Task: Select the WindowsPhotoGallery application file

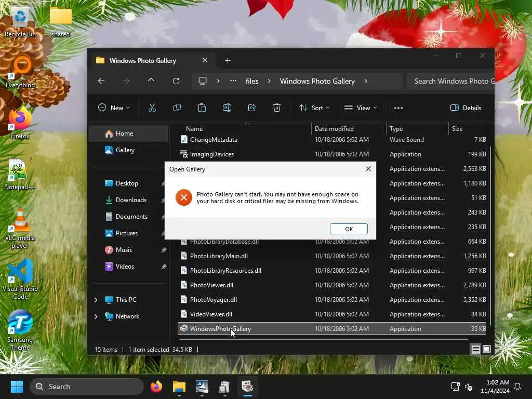Action: [332, 329]
